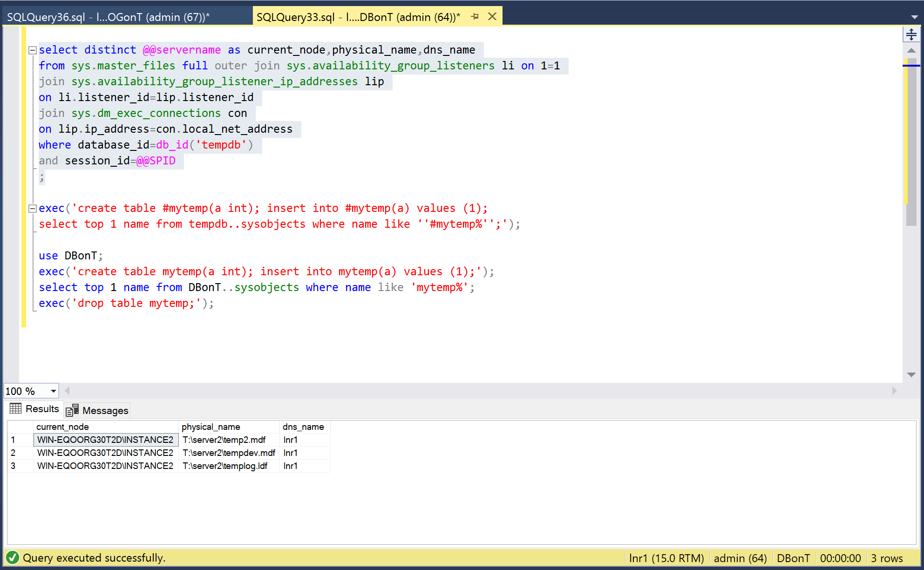Close the SQLQuery33.sql tab
Viewport: 924px width, 570px height.
click(492, 17)
